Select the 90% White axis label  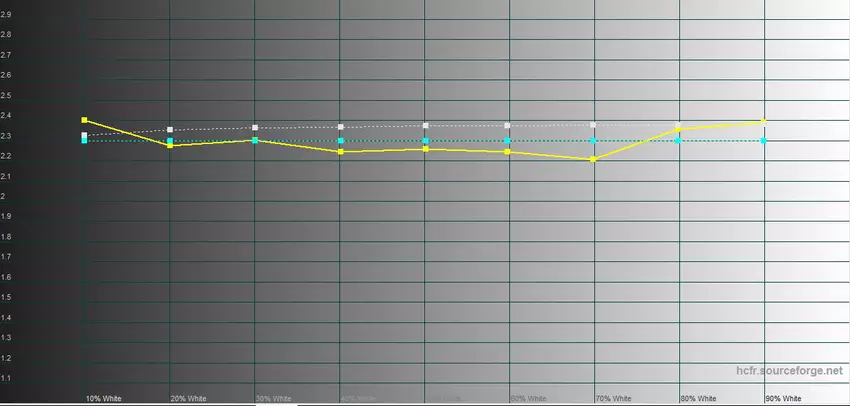[x=783, y=399]
